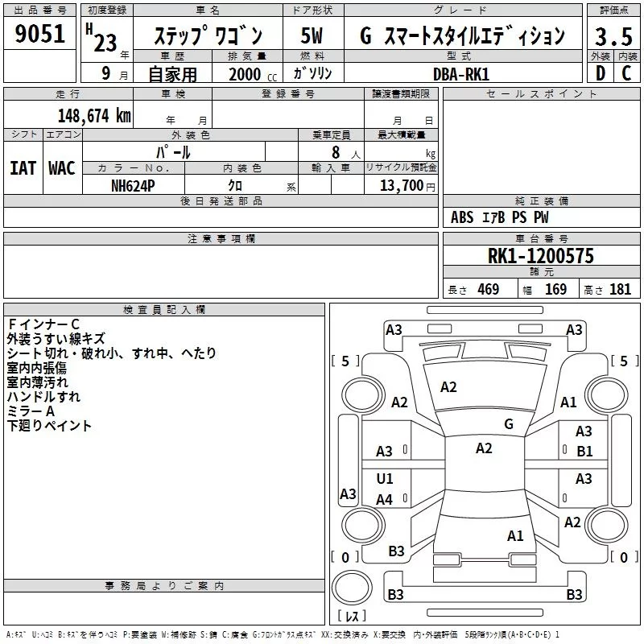Click the 初度登録 header
Viewport: 644px width, 644px height.
(x=107, y=10)
